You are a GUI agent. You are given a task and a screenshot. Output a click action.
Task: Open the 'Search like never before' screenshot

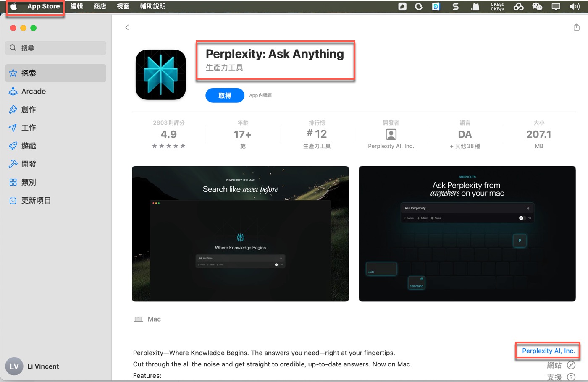pos(240,234)
